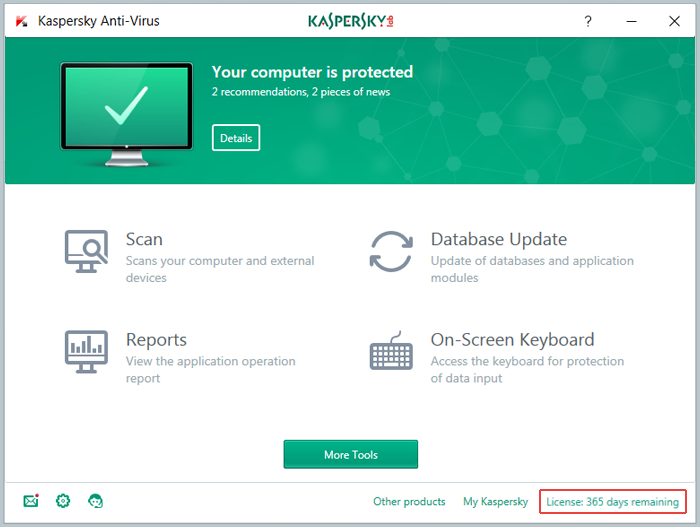Click the KASPERSKY lab center logo
The image size is (700, 527).
[351, 21]
